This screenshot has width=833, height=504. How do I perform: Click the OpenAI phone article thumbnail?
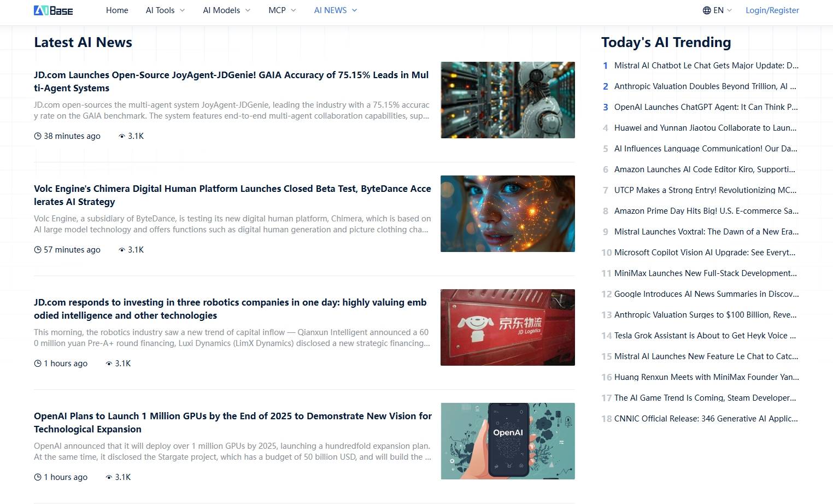point(507,441)
